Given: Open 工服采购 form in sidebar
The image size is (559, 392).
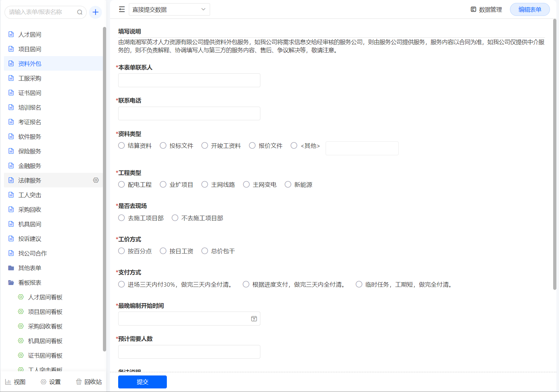Looking at the screenshot, I should (x=30, y=78).
